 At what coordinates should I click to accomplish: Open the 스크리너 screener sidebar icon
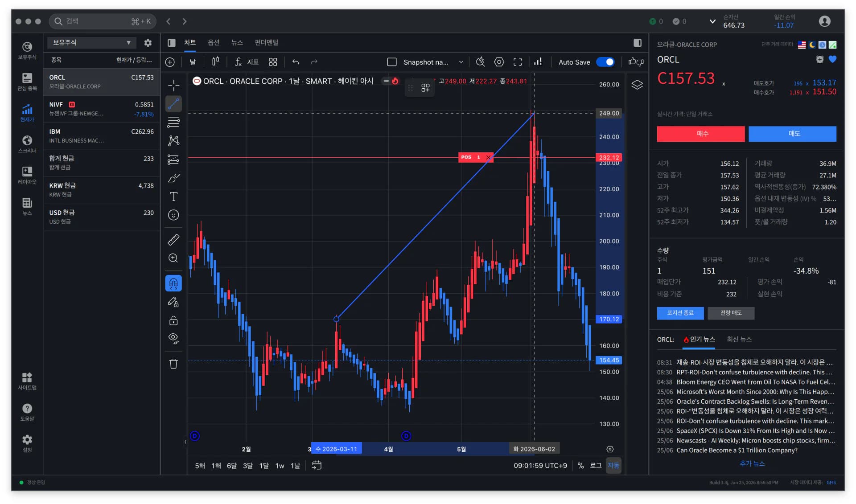pos(27,144)
